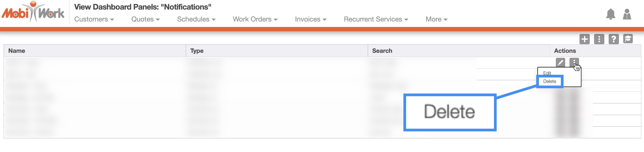This screenshot has width=644, height=152.
Task: Expand the Schedules menu
Action: coord(196,19)
